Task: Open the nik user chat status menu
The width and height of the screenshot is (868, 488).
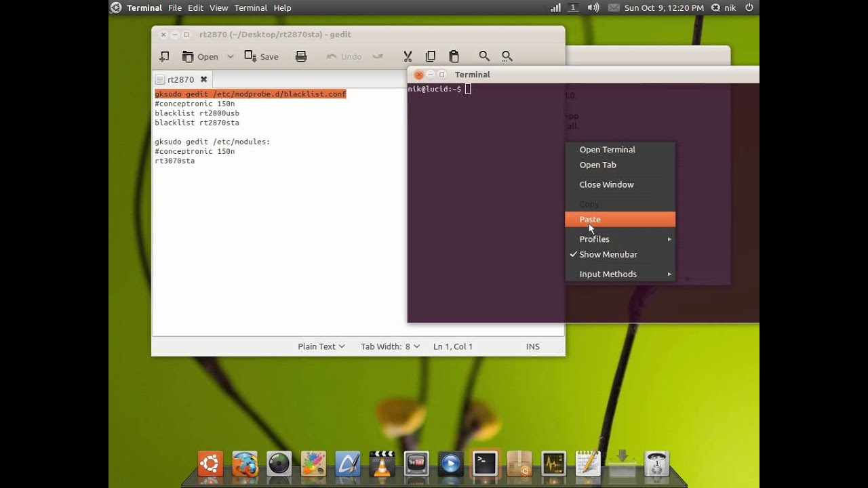Action: coord(723,8)
